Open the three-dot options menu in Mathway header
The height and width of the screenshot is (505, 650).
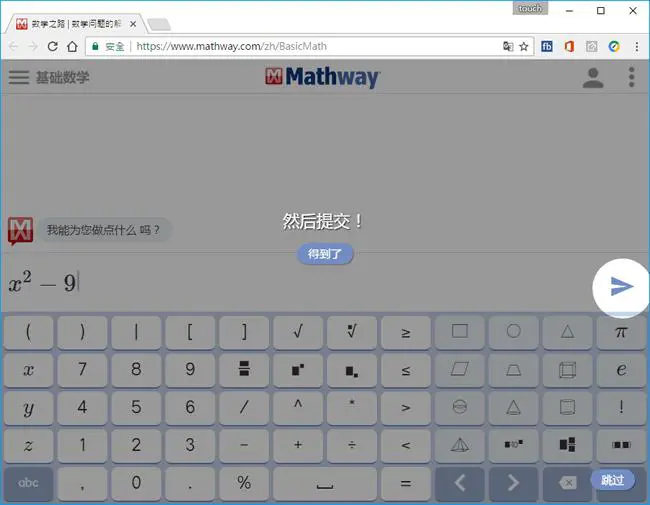631,77
